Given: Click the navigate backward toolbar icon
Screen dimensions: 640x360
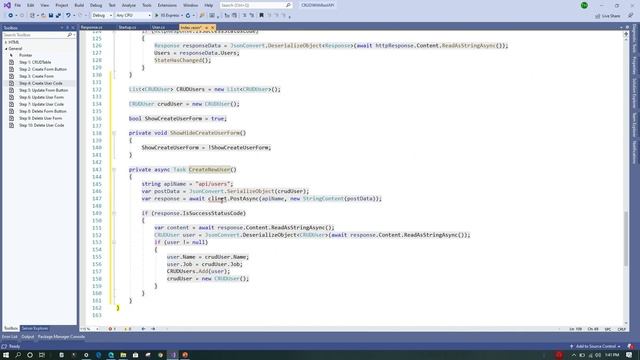Looking at the screenshot, I should (x=11, y=16).
